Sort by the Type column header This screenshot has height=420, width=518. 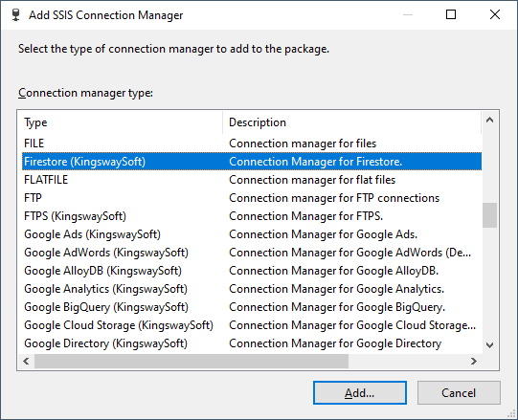click(123, 122)
